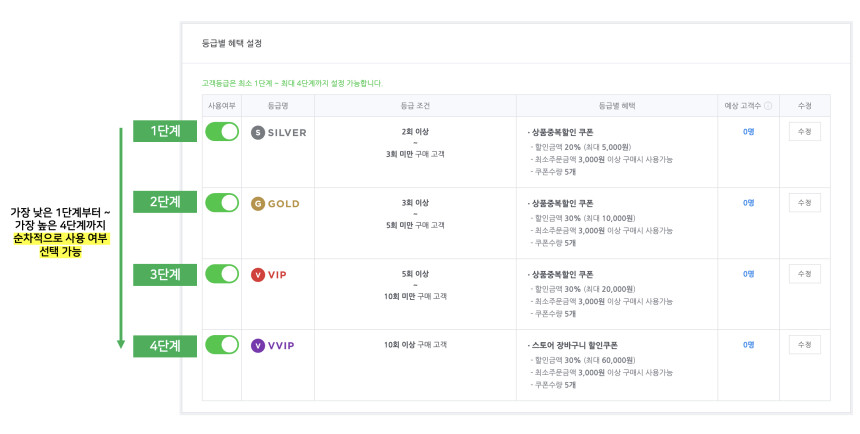The image size is (860, 434).
Task: Click the GOLD grade G badge icon
Action: point(258,204)
